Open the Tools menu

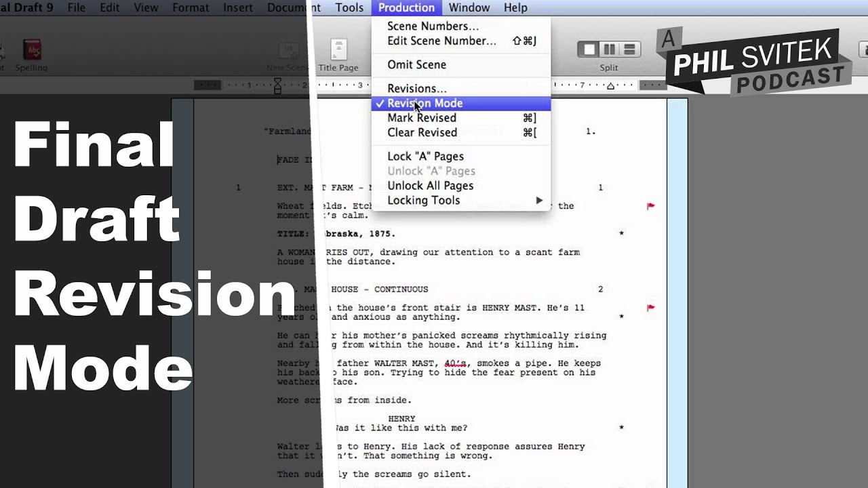click(x=349, y=7)
